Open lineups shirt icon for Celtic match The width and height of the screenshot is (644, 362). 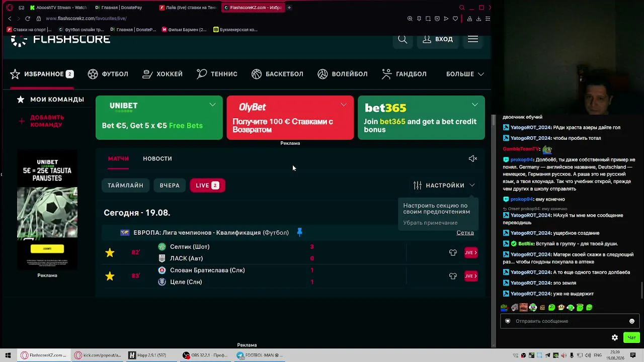click(x=453, y=252)
